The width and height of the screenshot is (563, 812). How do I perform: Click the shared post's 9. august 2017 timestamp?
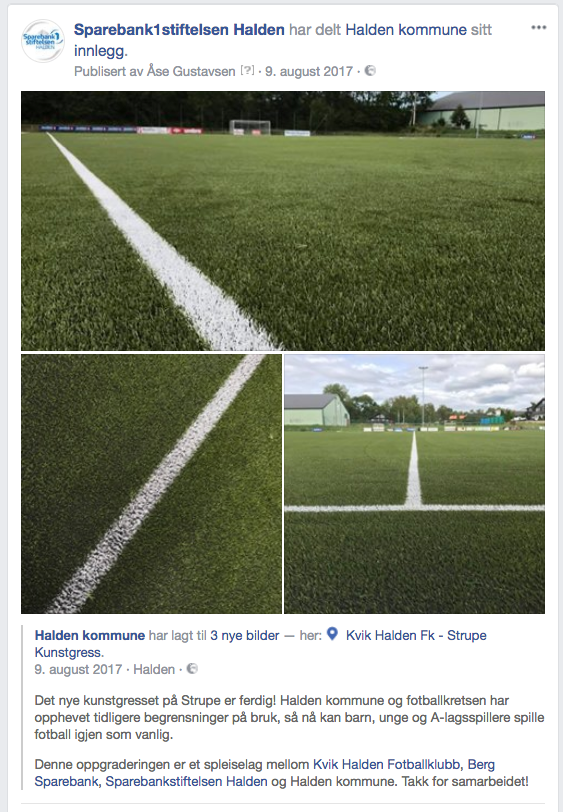(78, 669)
